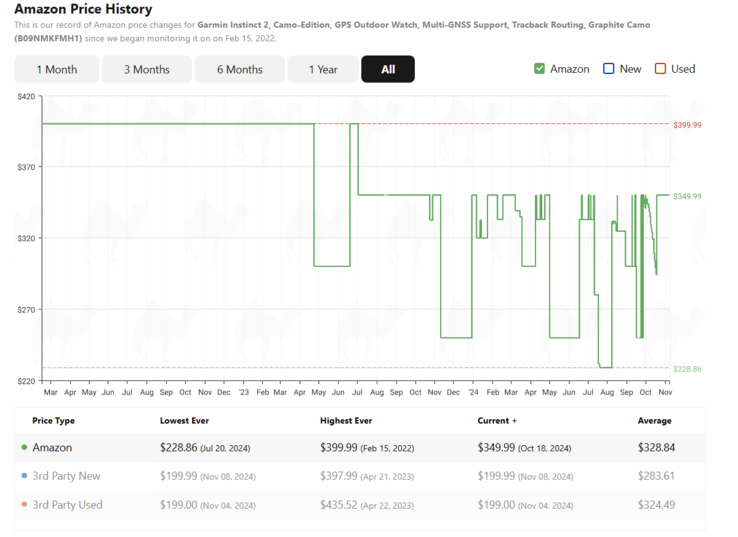Click the '24 year axis label
738x537 pixels.
473,392
